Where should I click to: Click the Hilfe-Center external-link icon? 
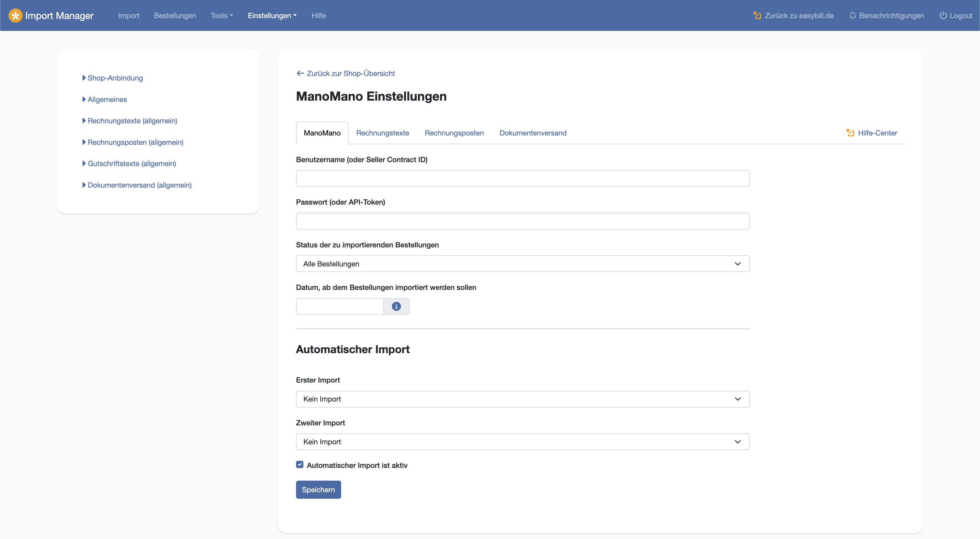tap(850, 133)
